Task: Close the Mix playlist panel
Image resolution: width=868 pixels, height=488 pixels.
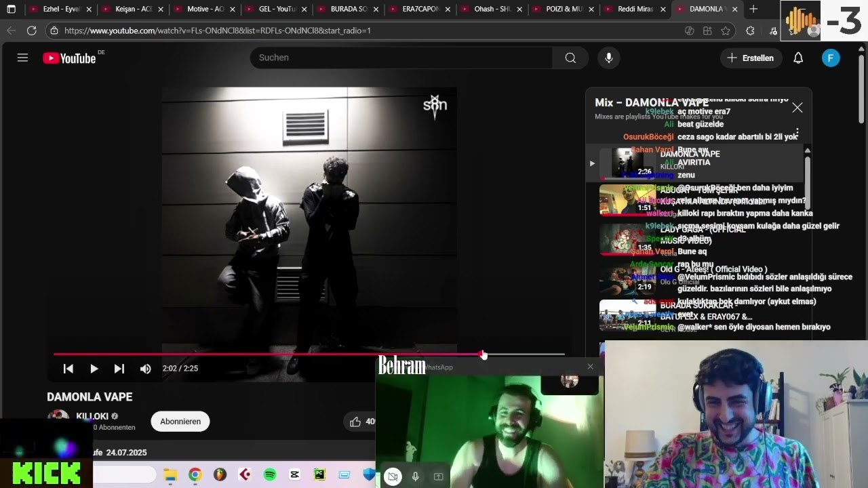Action: 797,107
